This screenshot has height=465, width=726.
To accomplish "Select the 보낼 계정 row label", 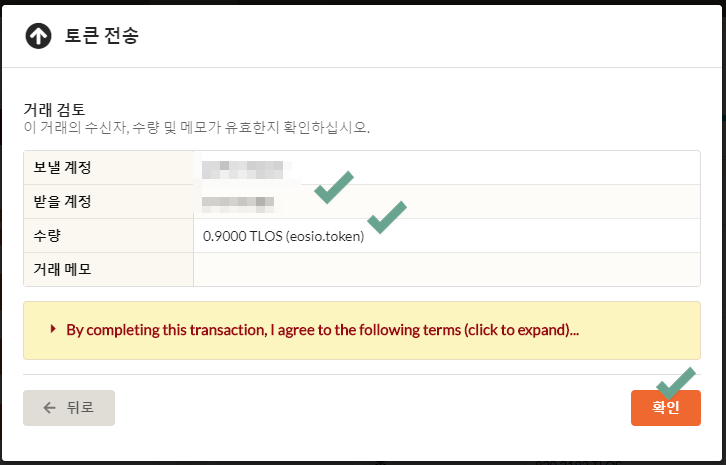I will coord(62,167).
